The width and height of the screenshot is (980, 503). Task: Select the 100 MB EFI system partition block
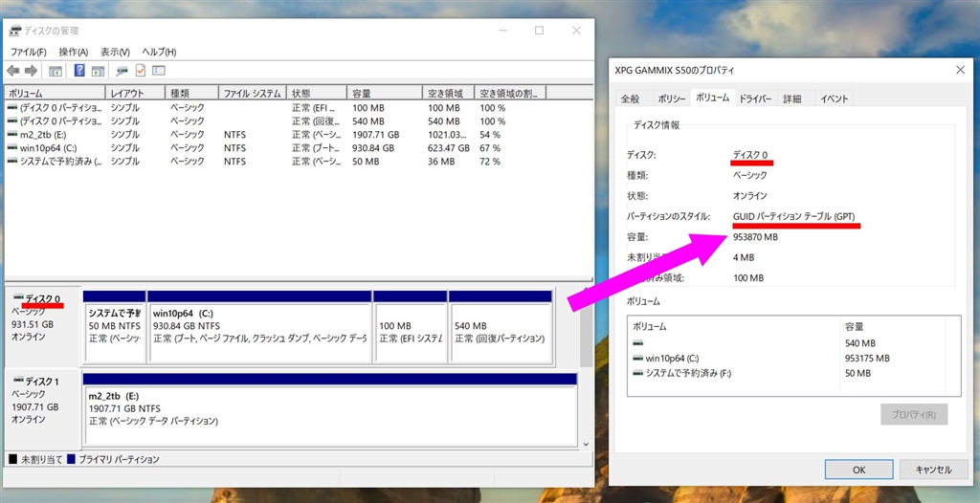pyautogui.click(x=410, y=332)
